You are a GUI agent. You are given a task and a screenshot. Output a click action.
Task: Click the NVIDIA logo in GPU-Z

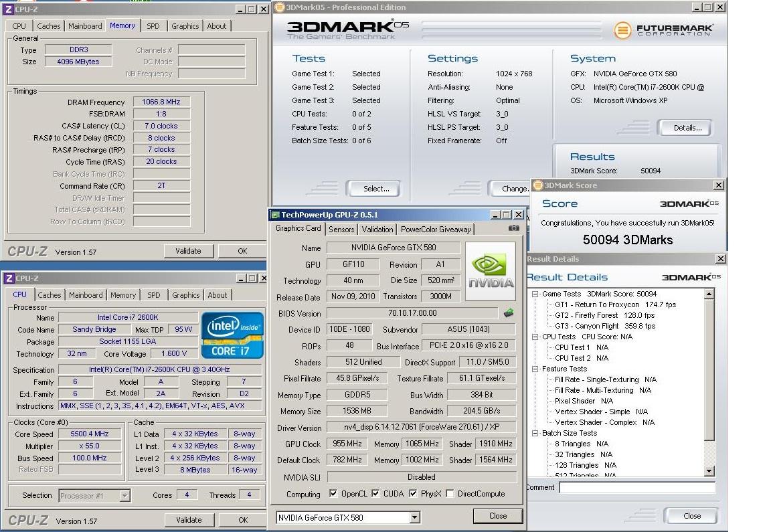tap(490, 272)
